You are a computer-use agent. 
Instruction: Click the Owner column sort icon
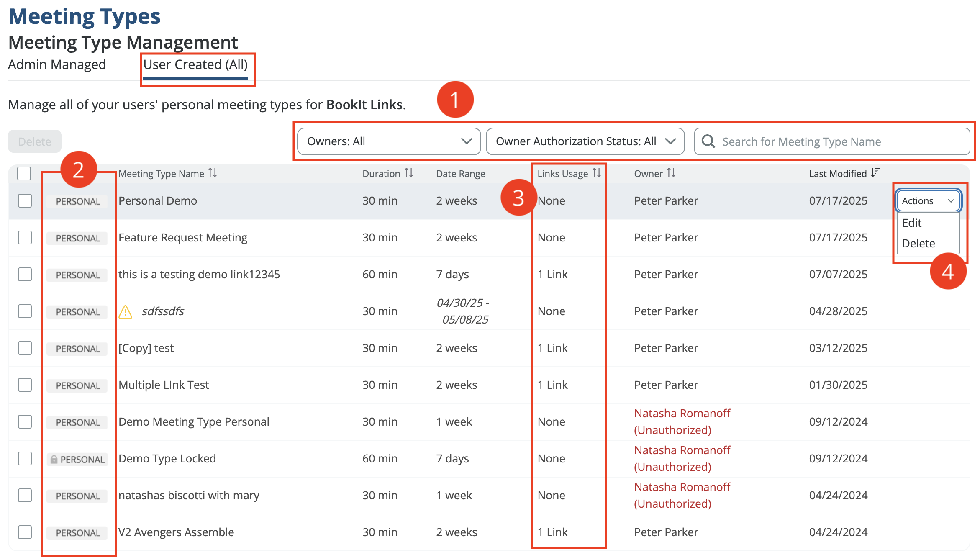[671, 173]
